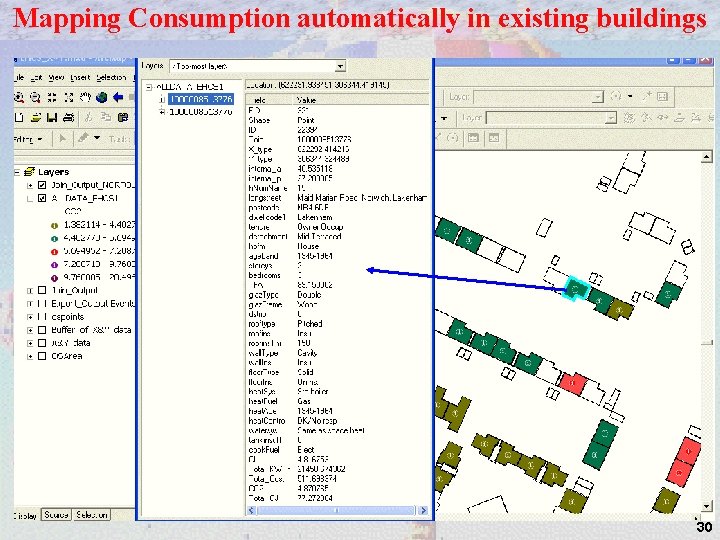Image resolution: width=720 pixels, height=540 pixels.
Task: Select the Edit tool arrow in Editor toolbar
Action: (63, 138)
